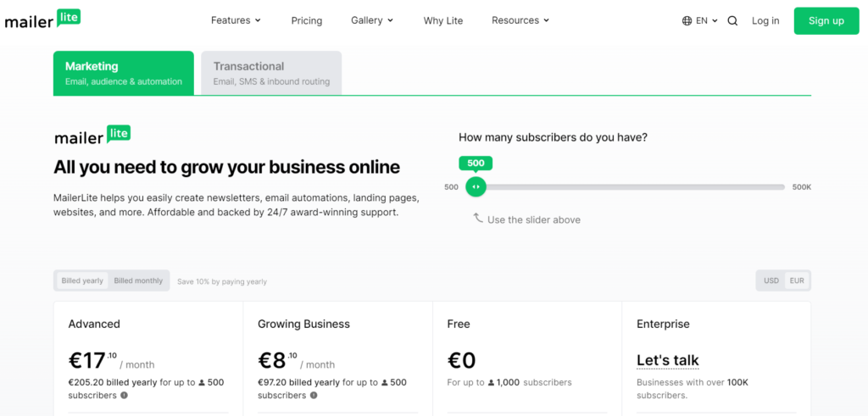Click info icon in Advanced plan

[124, 396]
